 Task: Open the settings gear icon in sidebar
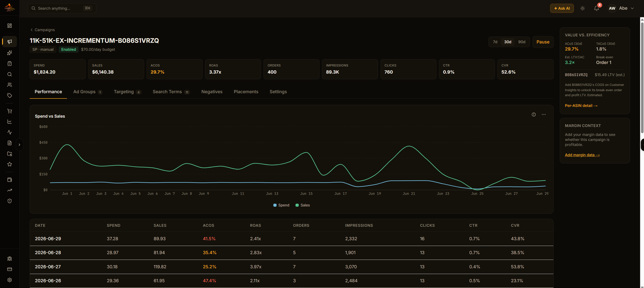point(9,280)
